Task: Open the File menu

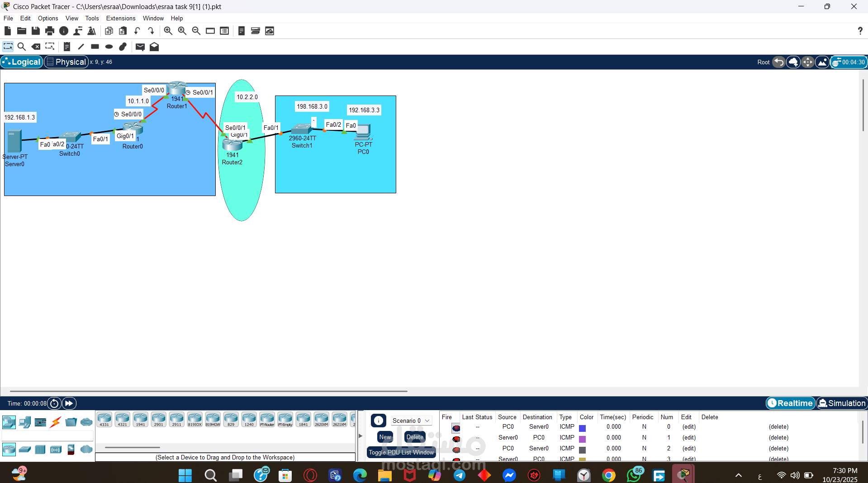Action: point(8,18)
